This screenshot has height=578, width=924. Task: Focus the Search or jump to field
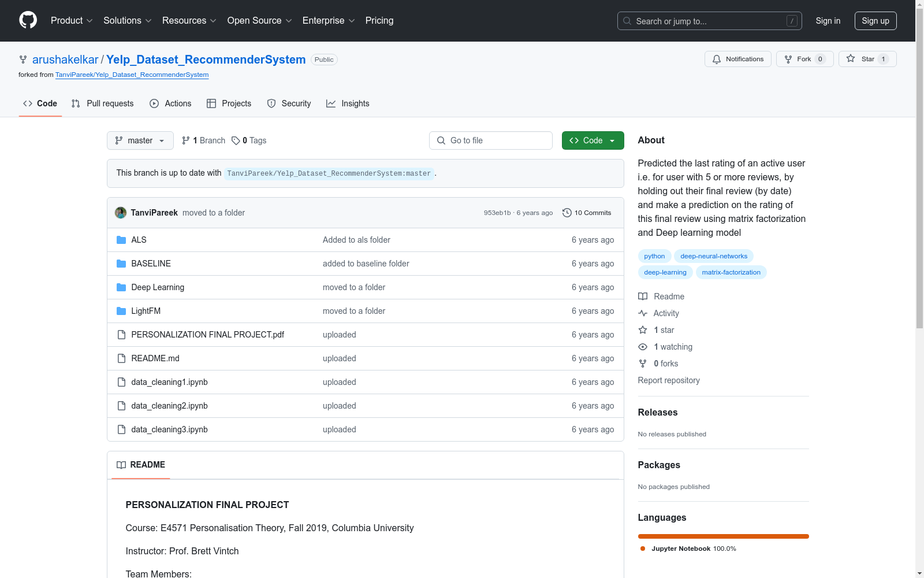coord(709,21)
